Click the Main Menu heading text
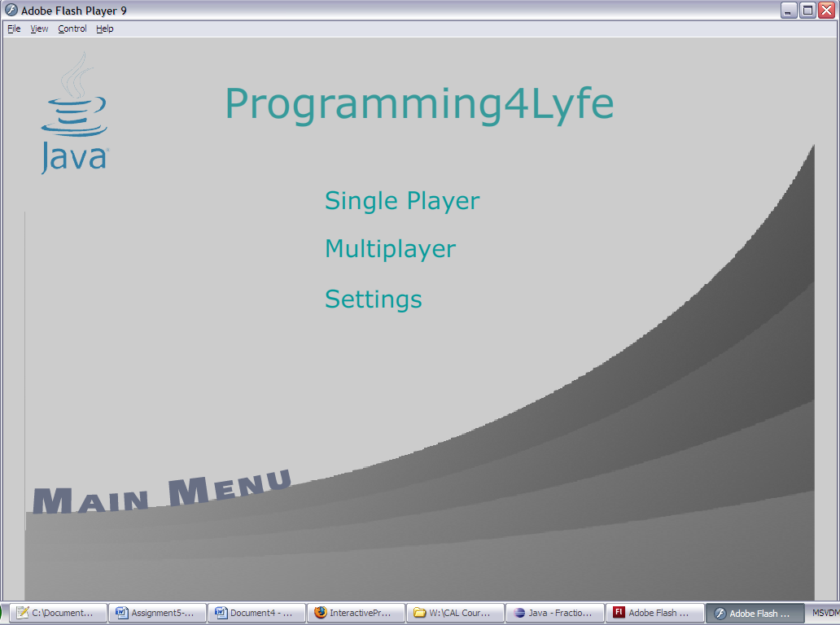The width and height of the screenshot is (840, 625). [x=162, y=492]
